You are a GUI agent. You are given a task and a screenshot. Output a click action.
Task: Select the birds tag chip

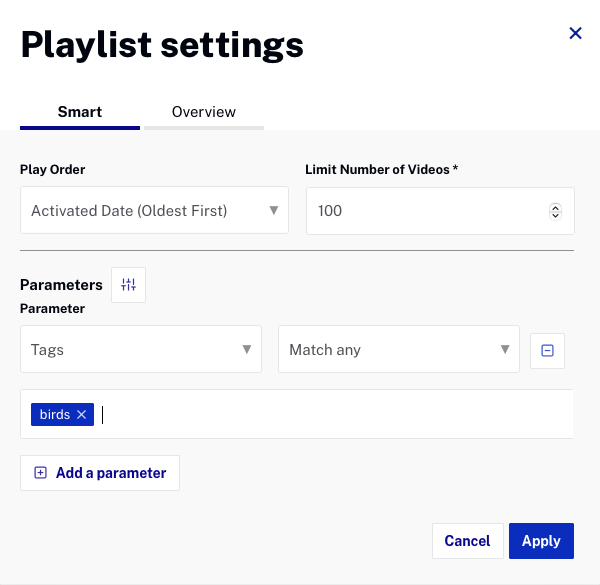(54, 414)
